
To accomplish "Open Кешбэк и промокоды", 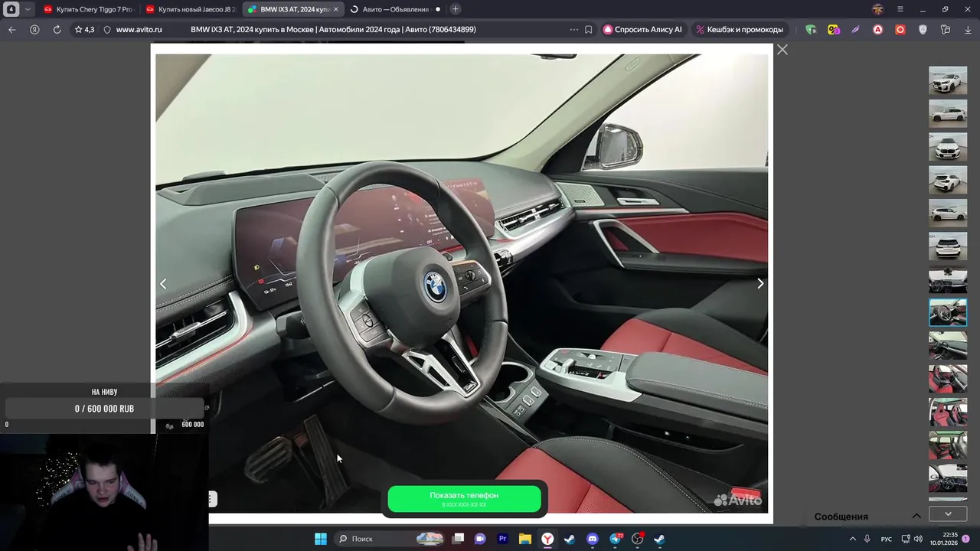I will coord(739,30).
